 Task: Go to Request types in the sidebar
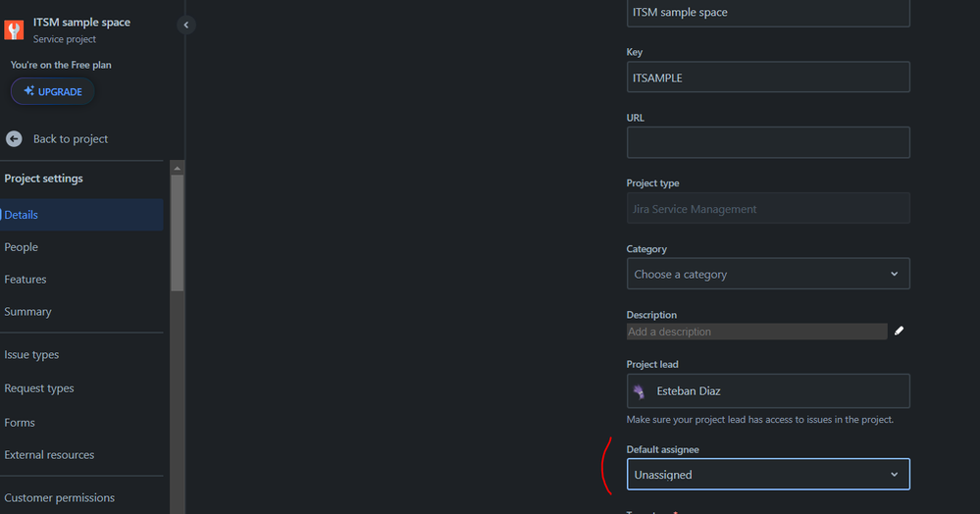coord(39,388)
